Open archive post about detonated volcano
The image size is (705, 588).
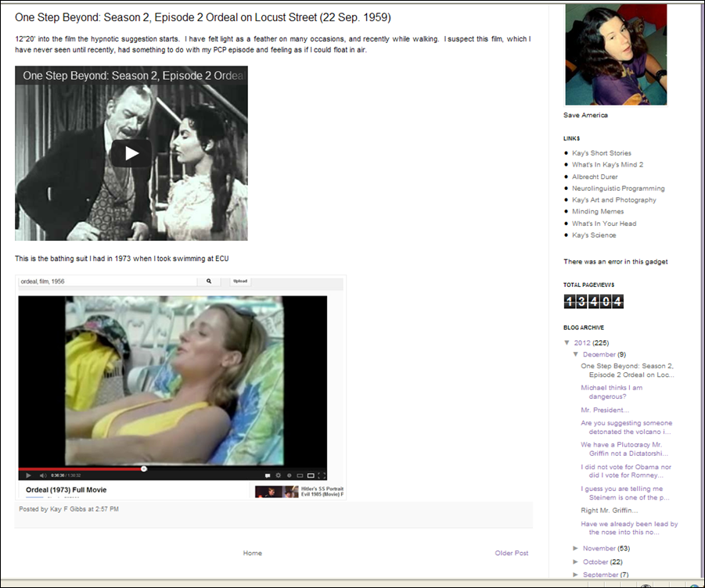pos(626,428)
